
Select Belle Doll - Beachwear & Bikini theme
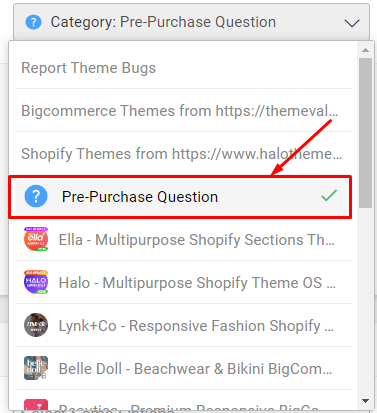point(183,369)
